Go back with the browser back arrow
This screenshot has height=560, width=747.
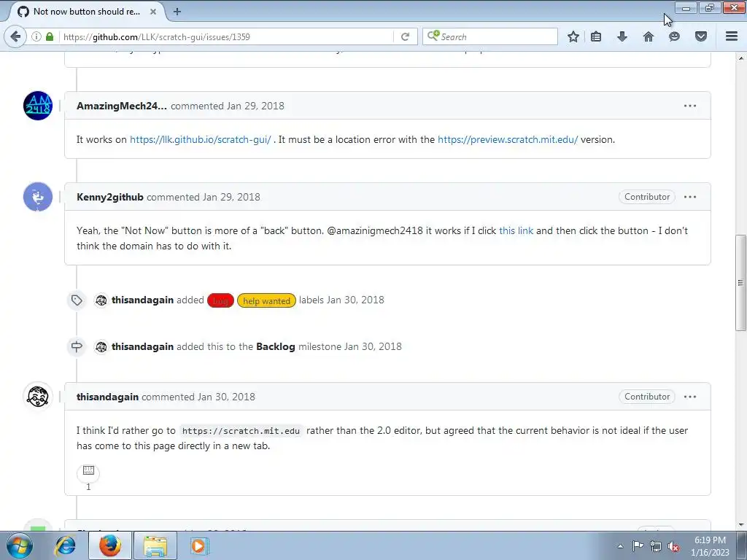pyautogui.click(x=15, y=36)
